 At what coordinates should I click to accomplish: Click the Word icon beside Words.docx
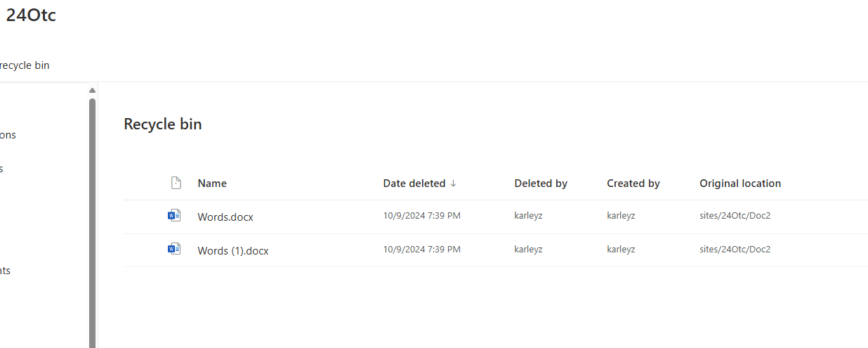tap(174, 216)
